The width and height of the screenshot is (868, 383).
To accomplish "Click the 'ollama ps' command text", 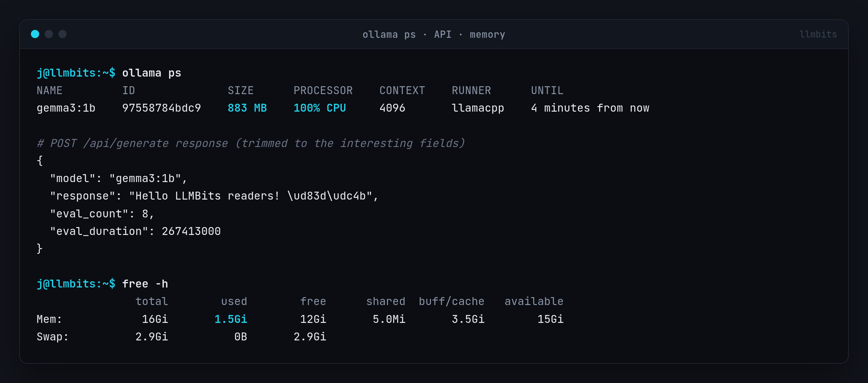I will (151, 73).
